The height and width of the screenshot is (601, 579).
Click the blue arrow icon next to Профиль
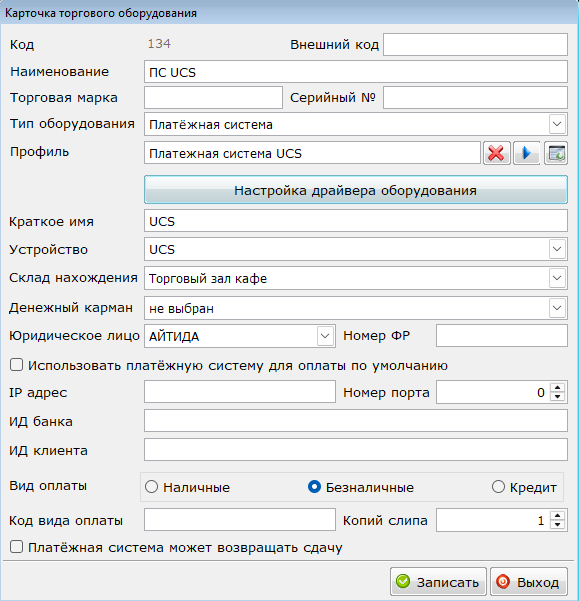pyautogui.click(x=527, y=153)
